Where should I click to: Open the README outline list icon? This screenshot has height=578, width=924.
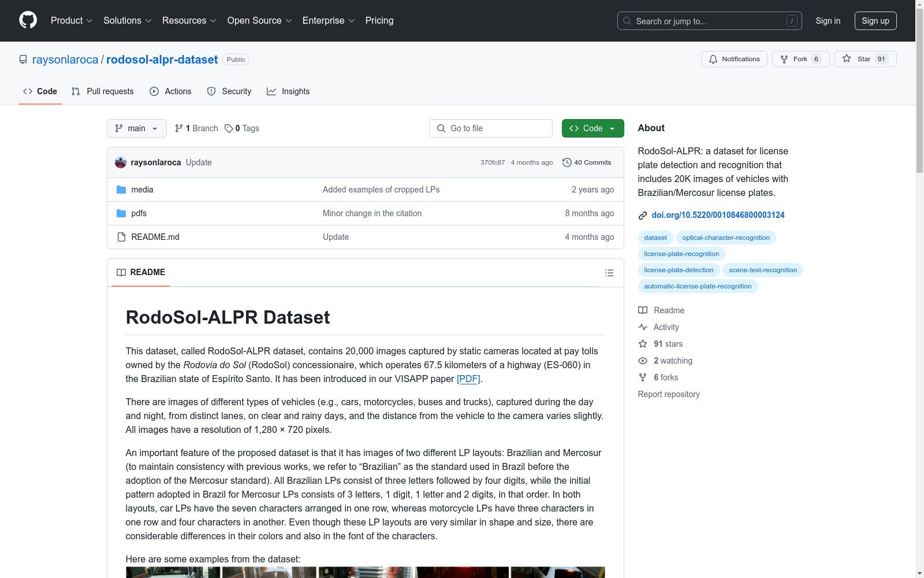coord(609,273)
